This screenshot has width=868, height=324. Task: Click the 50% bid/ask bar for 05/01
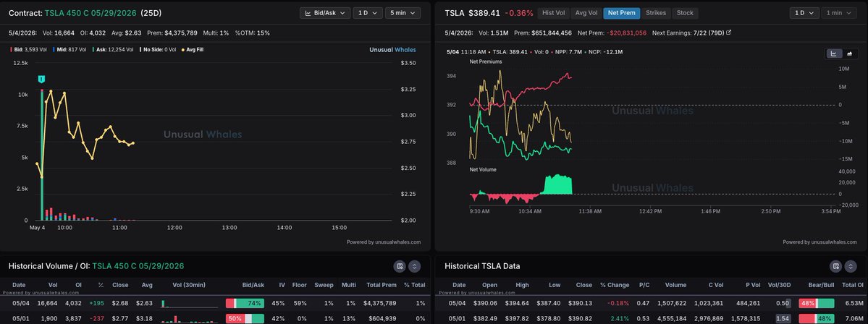pos(245,318)
